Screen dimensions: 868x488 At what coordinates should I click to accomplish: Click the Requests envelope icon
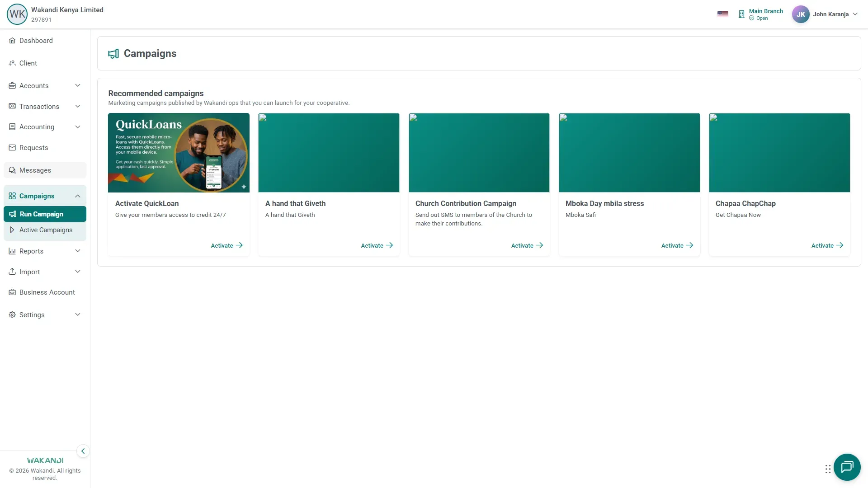(x=12, y=148)
